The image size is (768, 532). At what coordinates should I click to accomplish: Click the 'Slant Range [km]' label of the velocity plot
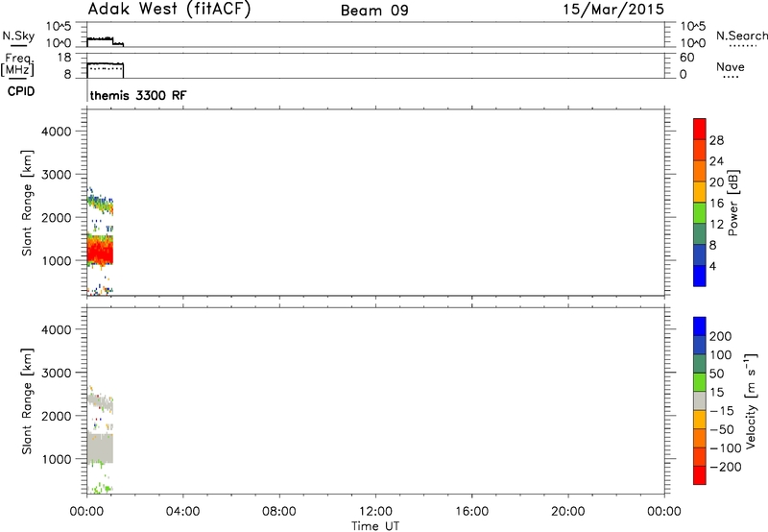27,401
